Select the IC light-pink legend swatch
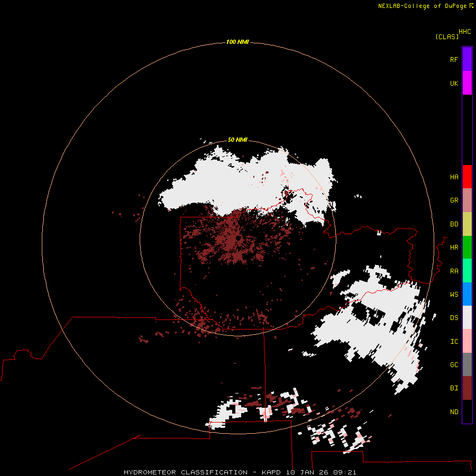 467,341
